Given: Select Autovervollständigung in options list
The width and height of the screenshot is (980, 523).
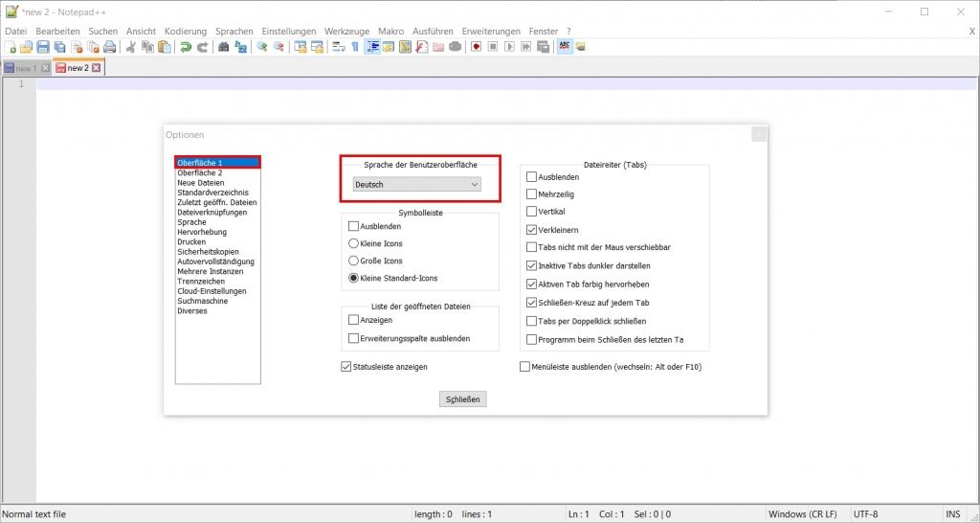Looking at the screenshot, I should coord(215,261).
